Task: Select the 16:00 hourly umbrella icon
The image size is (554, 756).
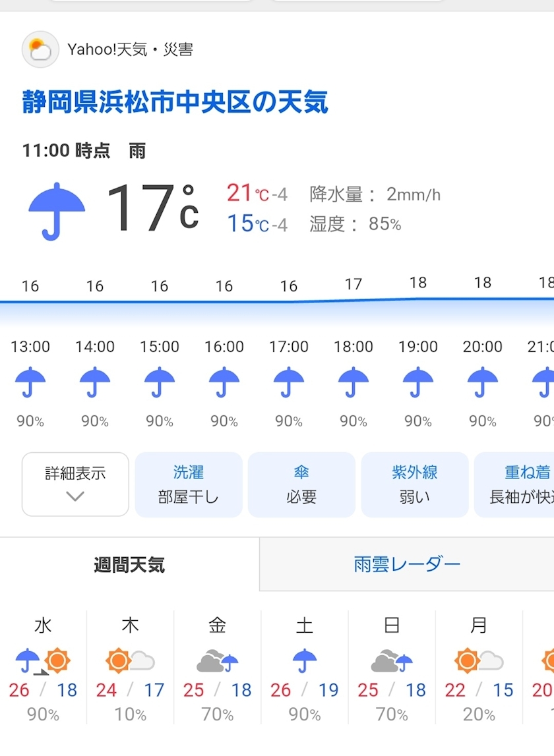Action: tap(224, 382)
